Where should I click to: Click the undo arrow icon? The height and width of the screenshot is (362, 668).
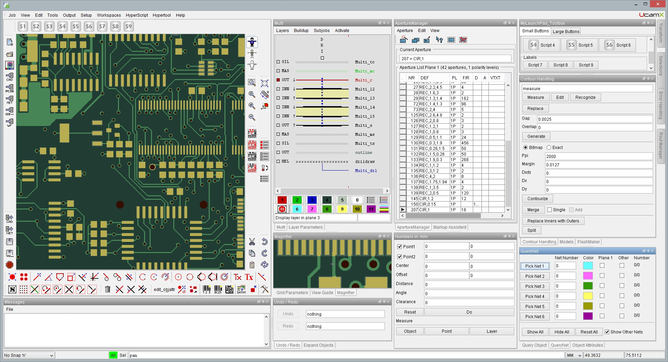pos(264,242)
